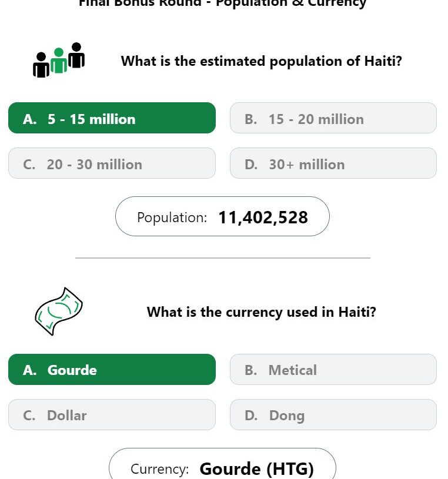Click the 'Gourde (HTG)' result value
Image resolution: width=448 pixels, height=479 pixels.
click(256, 469)
